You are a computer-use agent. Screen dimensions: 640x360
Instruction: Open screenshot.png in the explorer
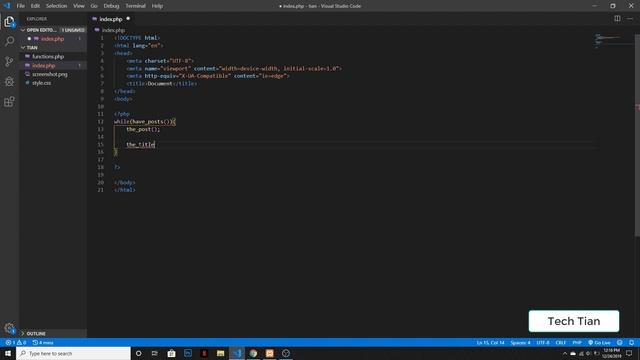click(49, 74)
